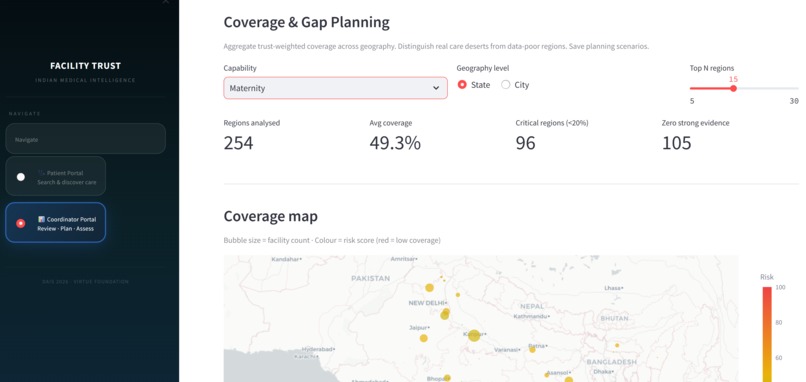
Task: Close the sidebar with the X icon
Action: click(166, 2)
